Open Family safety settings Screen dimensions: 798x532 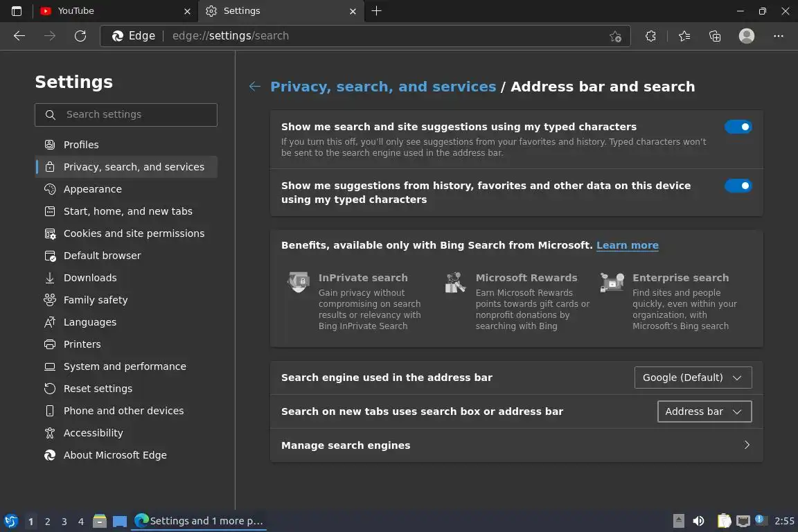[x=125, y=300]
